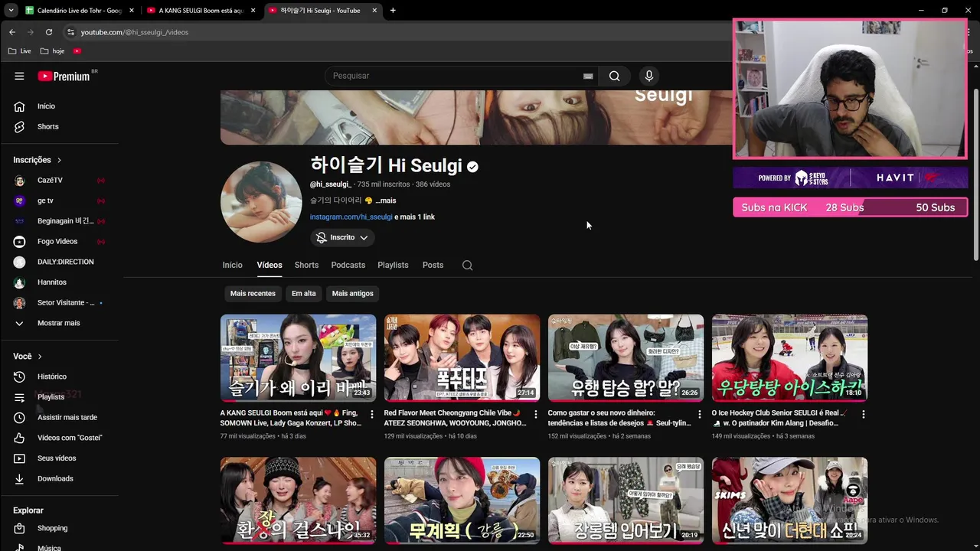
Task: Play the 27:14 ATEEZ video thumbnail
Action: (x=462, y=358)
